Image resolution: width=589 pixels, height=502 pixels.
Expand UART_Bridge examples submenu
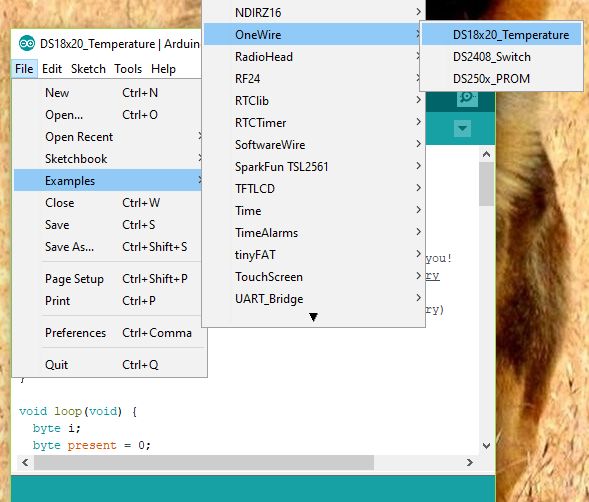coord(314,298)
